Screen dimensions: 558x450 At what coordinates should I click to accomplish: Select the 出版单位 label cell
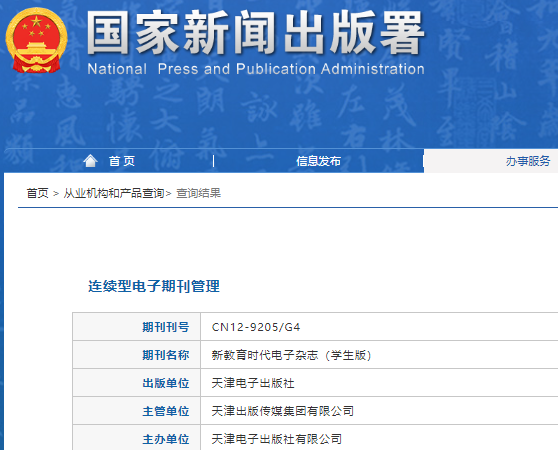click(137, 383)
